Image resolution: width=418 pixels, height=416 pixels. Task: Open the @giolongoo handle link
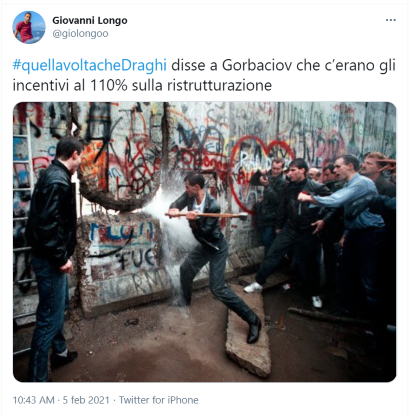[x=80, y=34]
